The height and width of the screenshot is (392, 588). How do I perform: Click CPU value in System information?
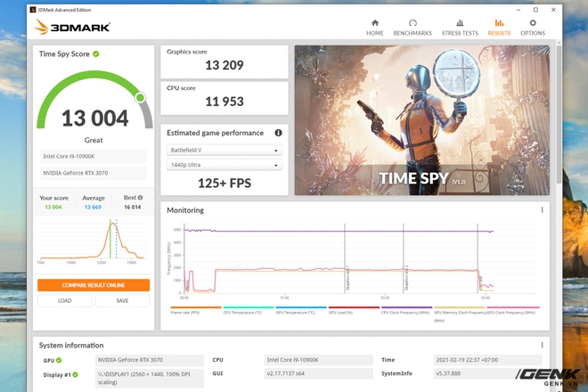[318, 360]
